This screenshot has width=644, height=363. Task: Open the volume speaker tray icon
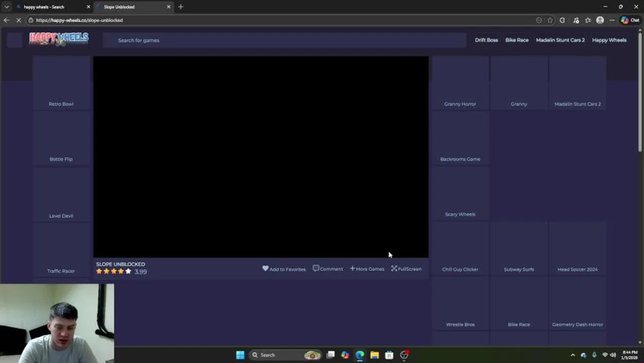click(613, 355)
